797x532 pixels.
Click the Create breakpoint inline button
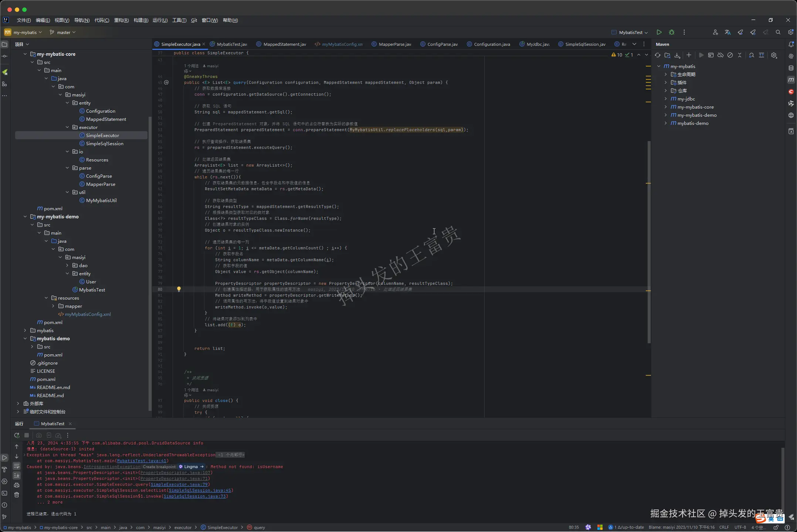tap(159, 467)
